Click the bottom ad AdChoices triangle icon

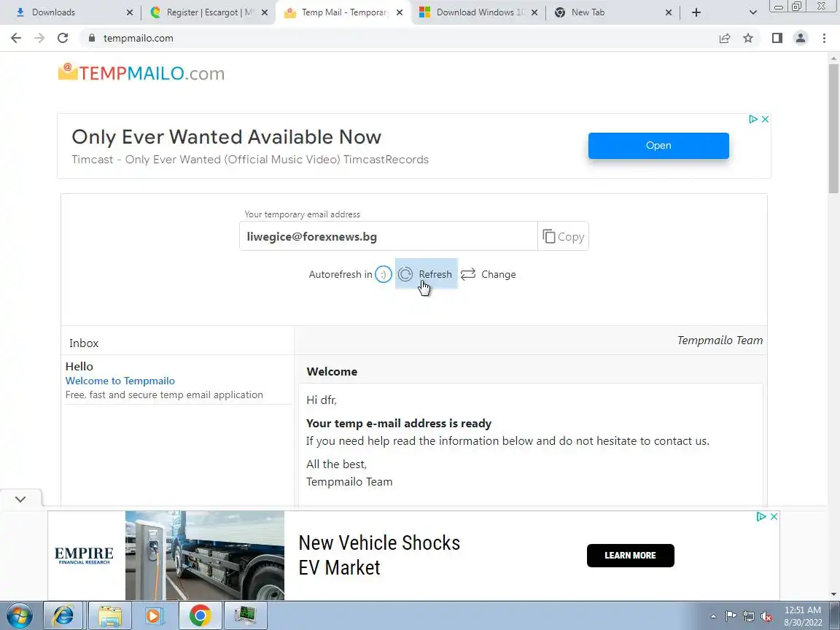(761, 516)
